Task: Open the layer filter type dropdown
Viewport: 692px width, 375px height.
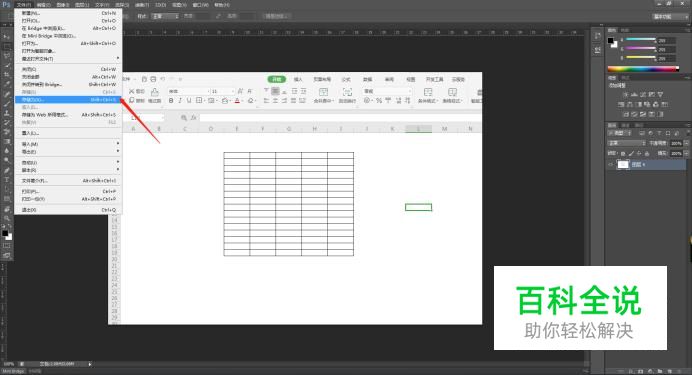Action: (x=621, y=133)
